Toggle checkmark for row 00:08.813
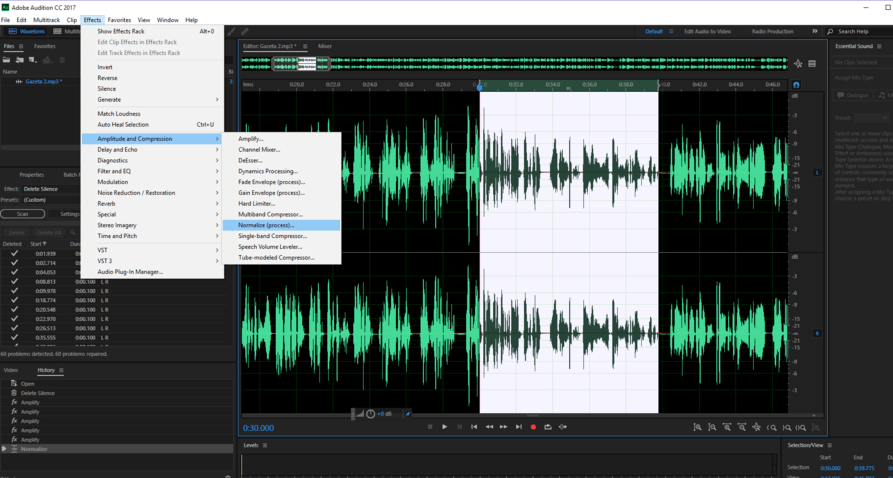The height and width of the screenshot is (478, 893). 14,281
